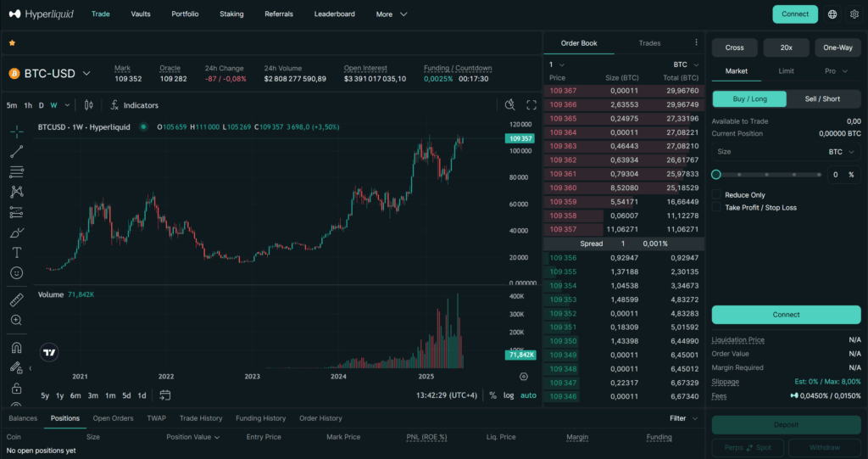Image resolution: width=868 pixels, height=459 pixels.
Task: Select the 1h timeframe
Action: pos(28,105)
